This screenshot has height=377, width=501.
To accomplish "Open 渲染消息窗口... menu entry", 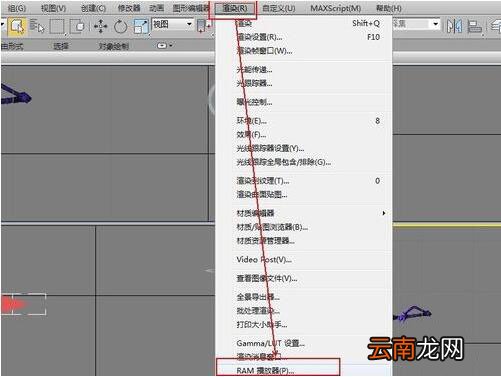I will [304, 357].
